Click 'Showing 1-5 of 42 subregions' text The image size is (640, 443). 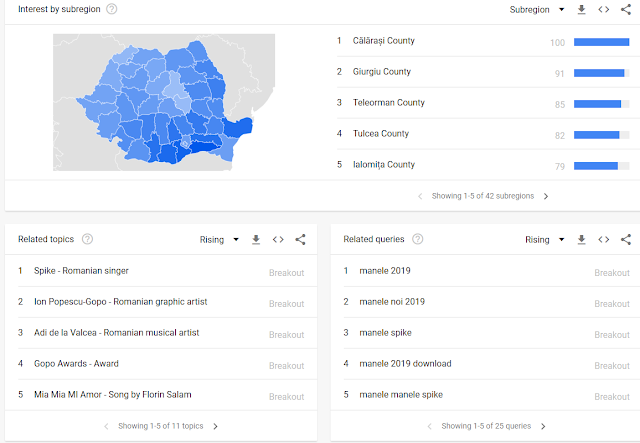tap(483, 196)
